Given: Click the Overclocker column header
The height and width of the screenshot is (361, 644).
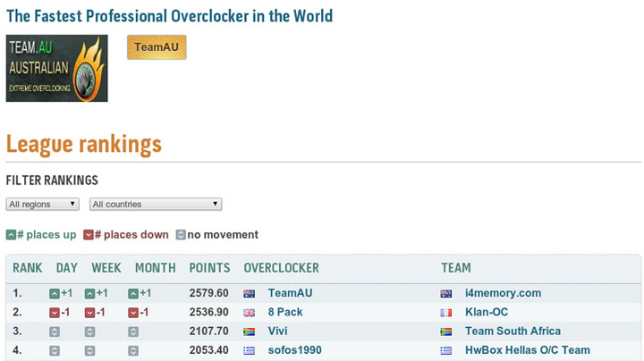Looking at the screenshot, I should (281, 268).
